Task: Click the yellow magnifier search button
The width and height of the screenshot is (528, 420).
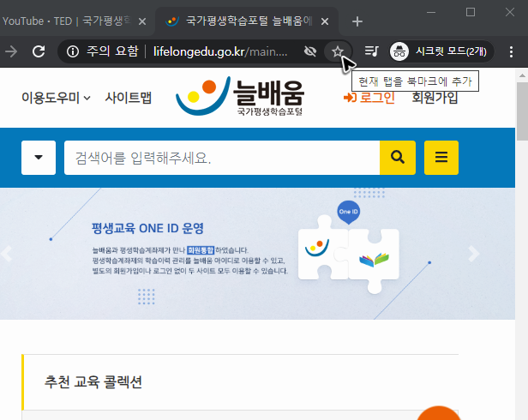Action: 398,158
